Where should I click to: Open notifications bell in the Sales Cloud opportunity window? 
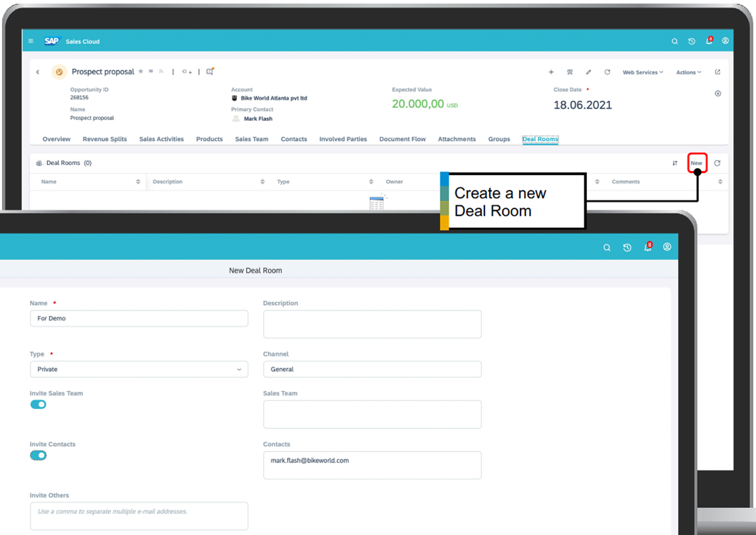708,41
